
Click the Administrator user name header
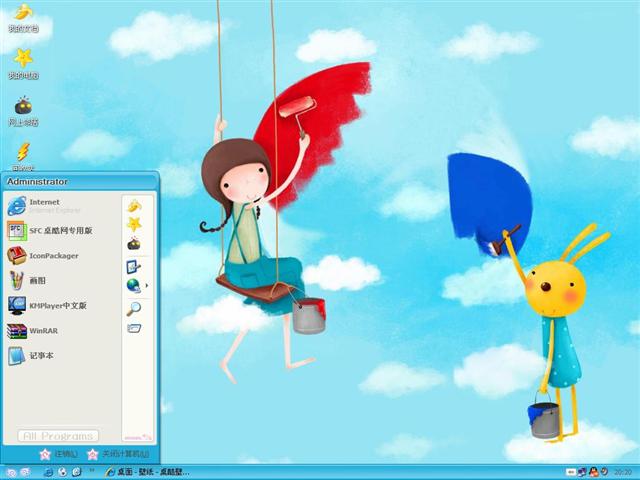click(37, 182)
